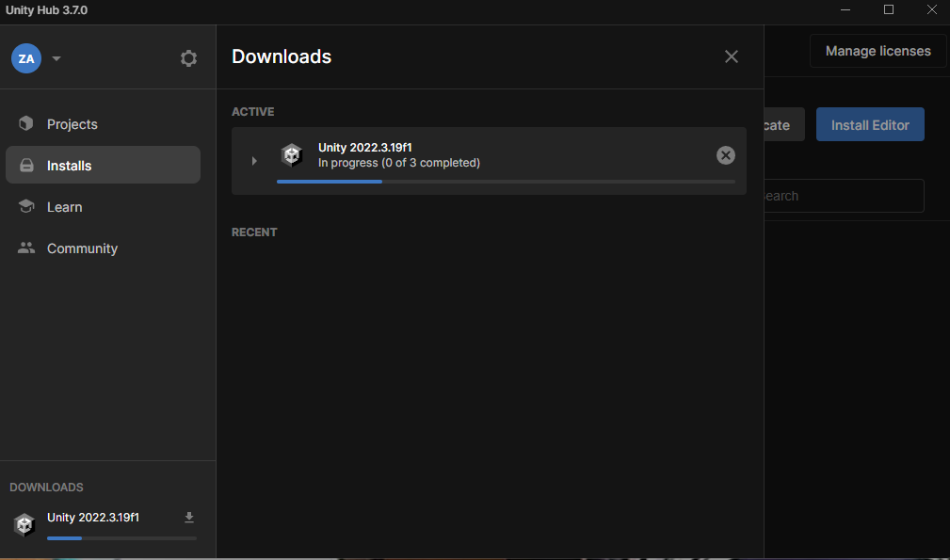Click the Learn graduation cap icon

(x=26, y=207)
